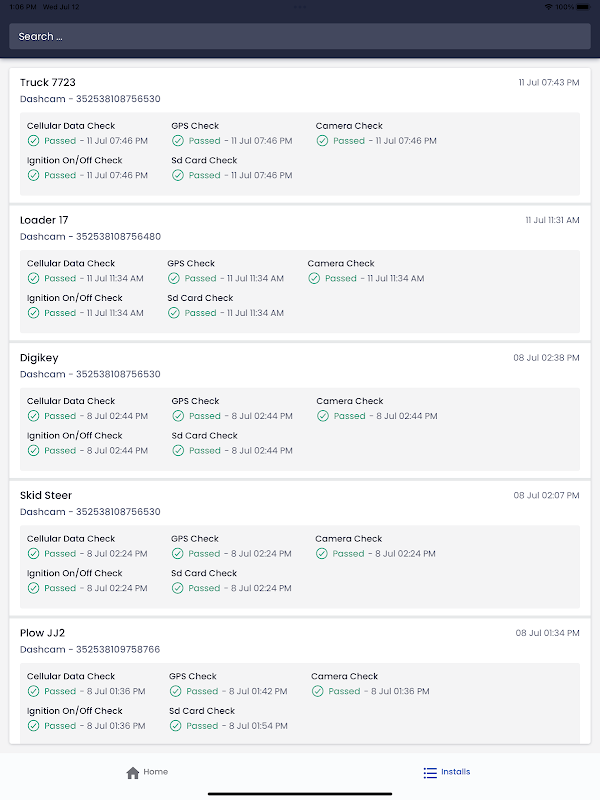Click Digikey Camera Check passed checkmark icon
600x800 pixels.
click(x=322, y=416)
